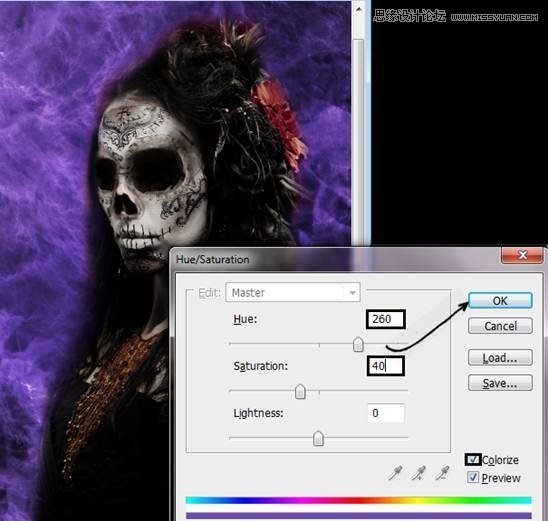This screenshot has height=521, width=548.
Task: Click the Hue value field
Action: [385, 319]
